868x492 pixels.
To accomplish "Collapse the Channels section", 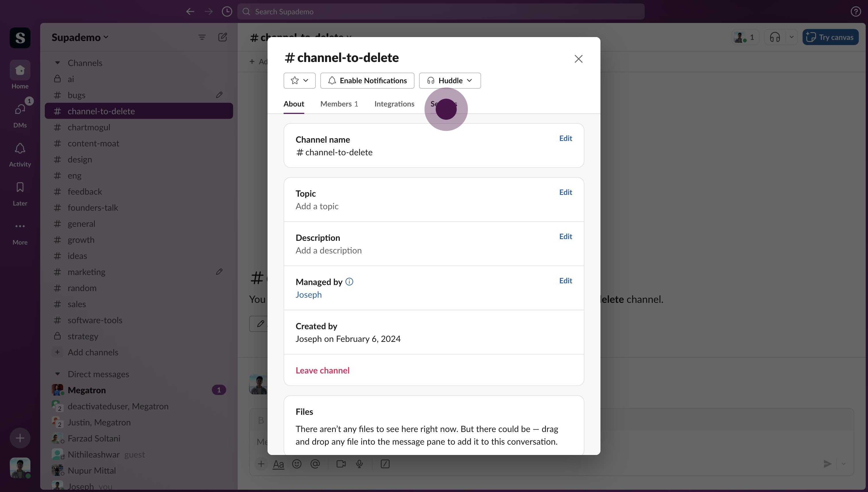I will (57, 63).
